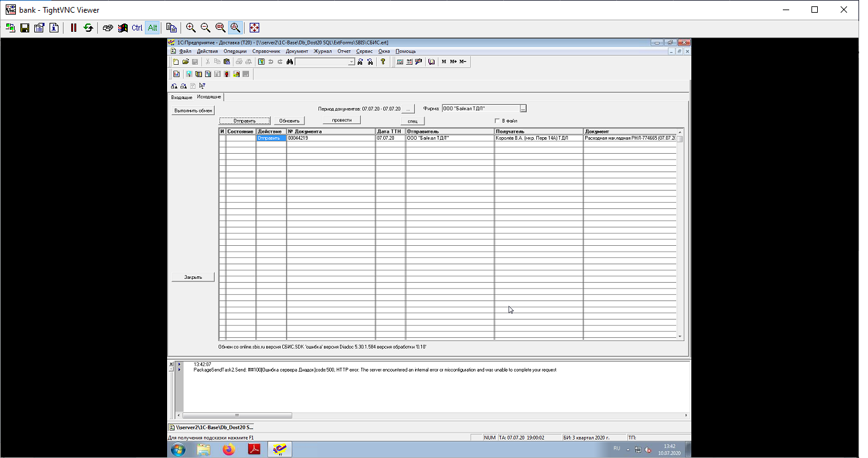The height and width of the screenshot is (458, 868).
Task: Open new VNC connection icon
Action: (10, 28)
